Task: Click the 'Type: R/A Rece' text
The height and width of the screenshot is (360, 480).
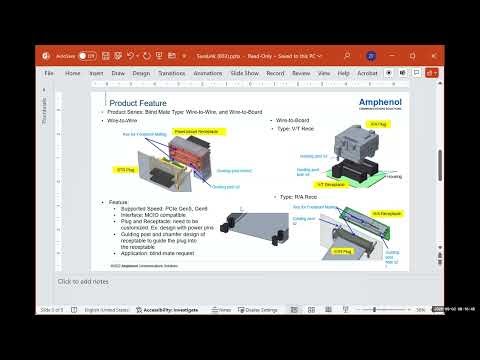Action: pos(299,197)
